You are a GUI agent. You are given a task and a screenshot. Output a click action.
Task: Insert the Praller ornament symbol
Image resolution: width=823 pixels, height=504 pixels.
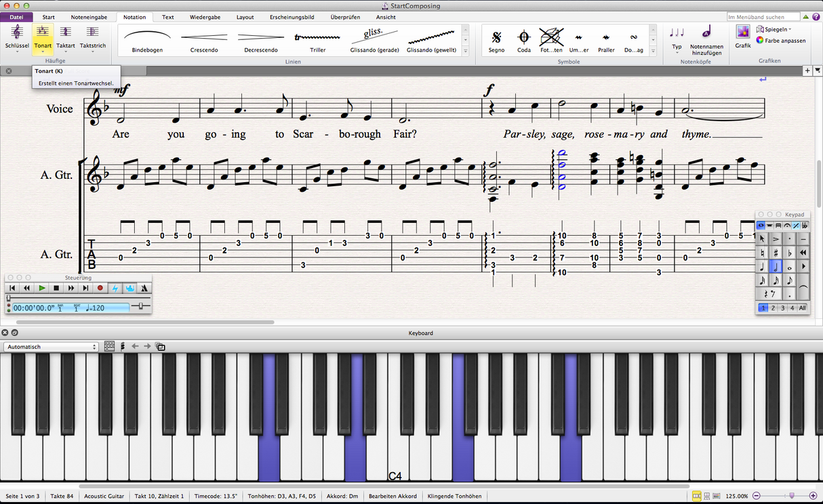(606, 40)
